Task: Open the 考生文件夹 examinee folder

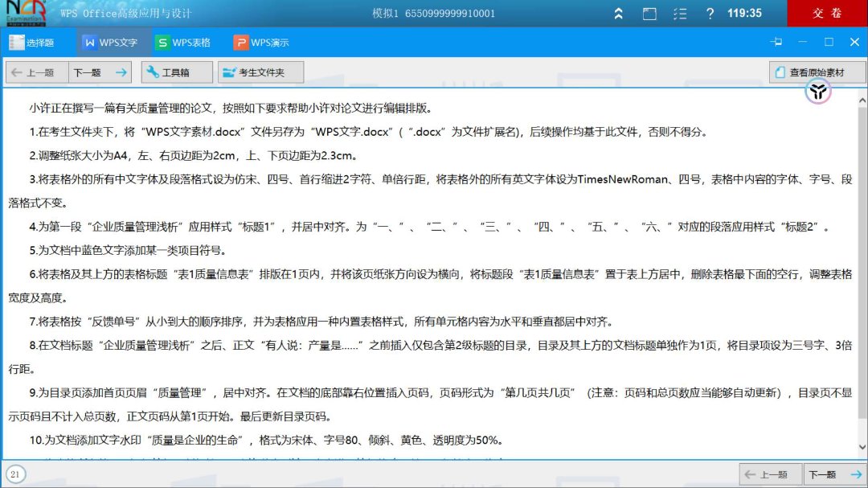Action: click(x=261, y=72)
